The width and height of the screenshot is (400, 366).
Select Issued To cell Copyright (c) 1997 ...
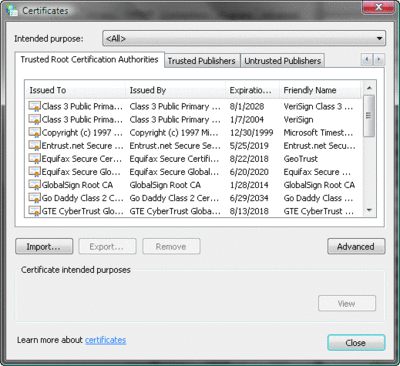click(82, 133)
